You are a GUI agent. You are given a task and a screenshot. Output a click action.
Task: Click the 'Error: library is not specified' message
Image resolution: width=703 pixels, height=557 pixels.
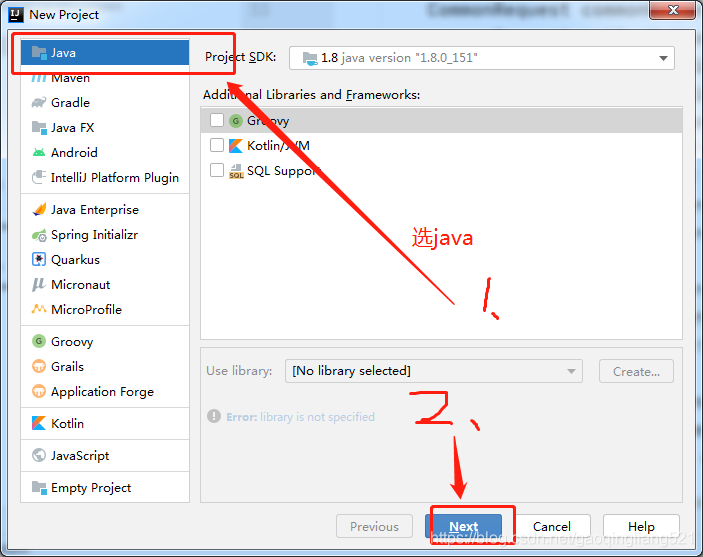point(300,417)
